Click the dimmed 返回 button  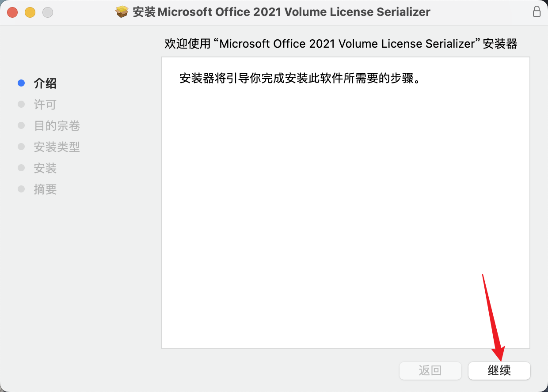[x=430, y=370]
